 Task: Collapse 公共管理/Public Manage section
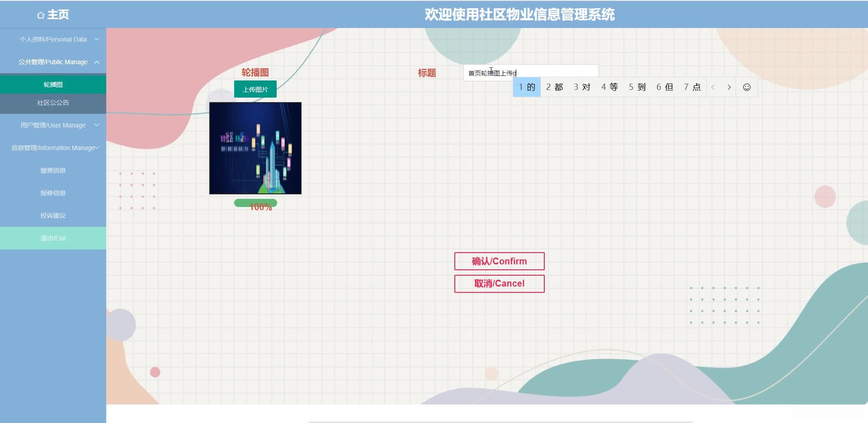point(53,62)
